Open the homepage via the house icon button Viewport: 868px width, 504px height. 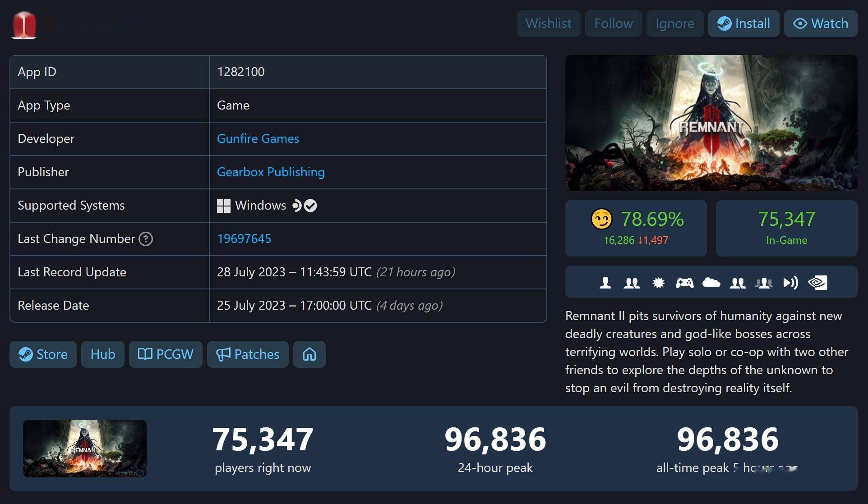click(309, 354)
